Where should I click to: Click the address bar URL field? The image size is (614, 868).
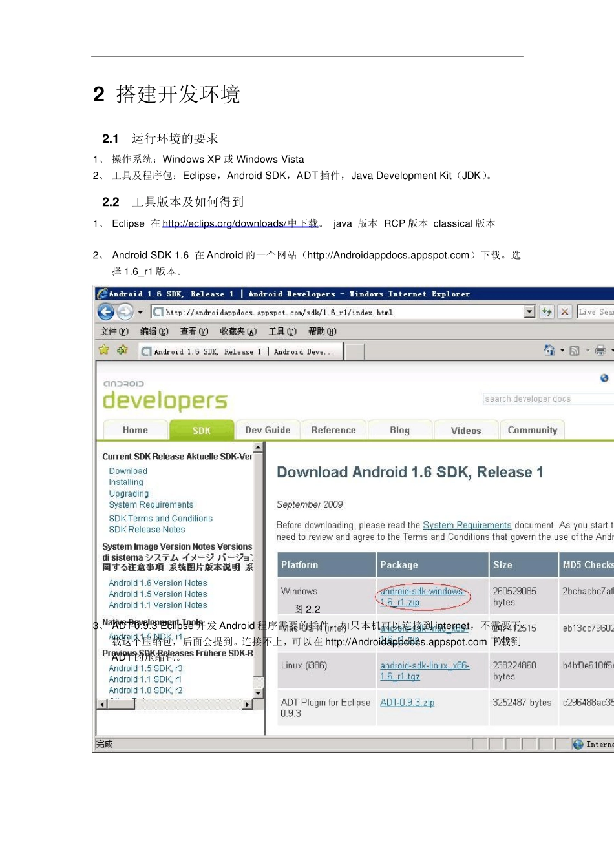(x=337, y=312)
